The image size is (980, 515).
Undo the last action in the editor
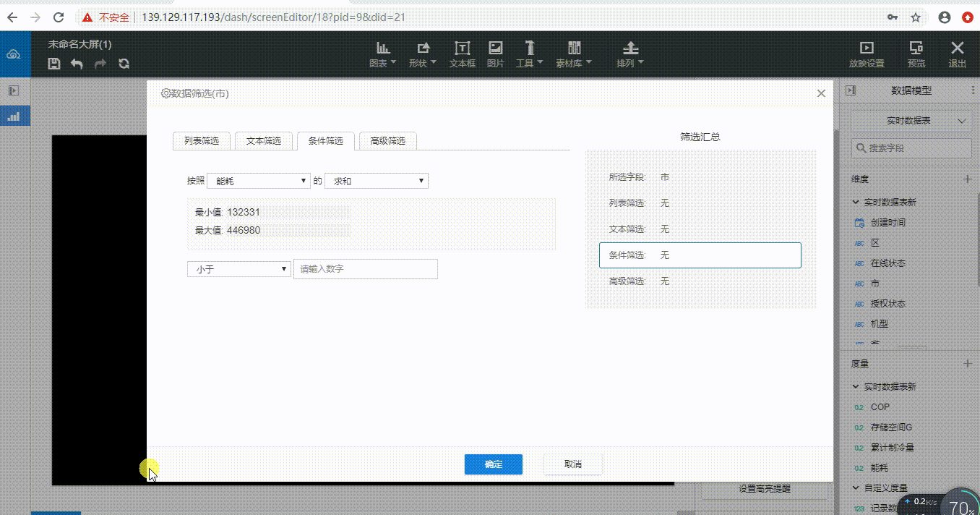click(x=77, y=64)
